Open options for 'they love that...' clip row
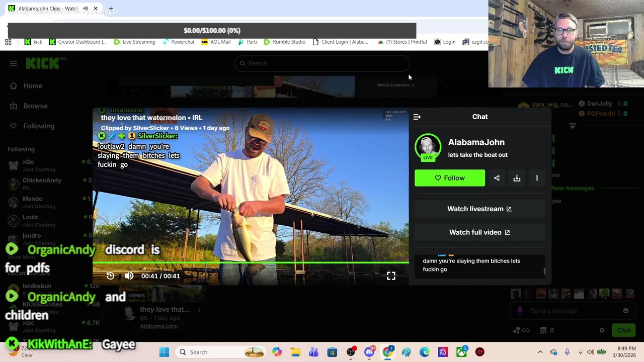The height and width of the screenshot is (362, 644). point(199,310)
